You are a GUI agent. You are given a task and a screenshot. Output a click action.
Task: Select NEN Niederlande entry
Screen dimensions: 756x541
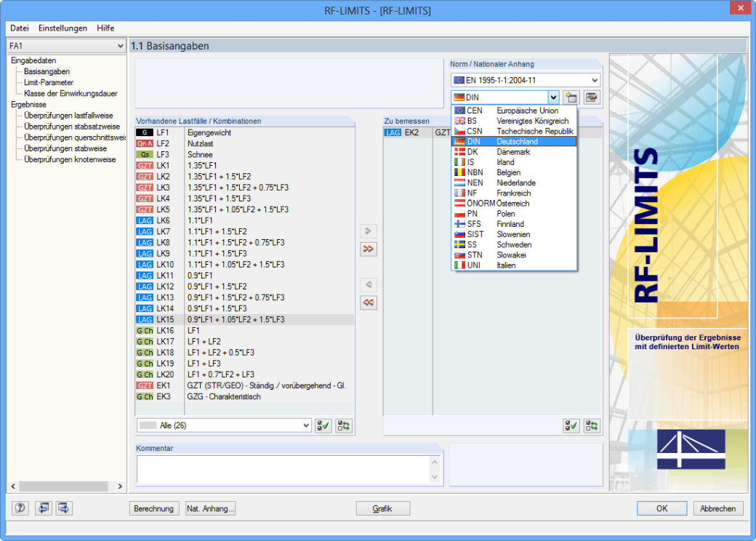514,183
